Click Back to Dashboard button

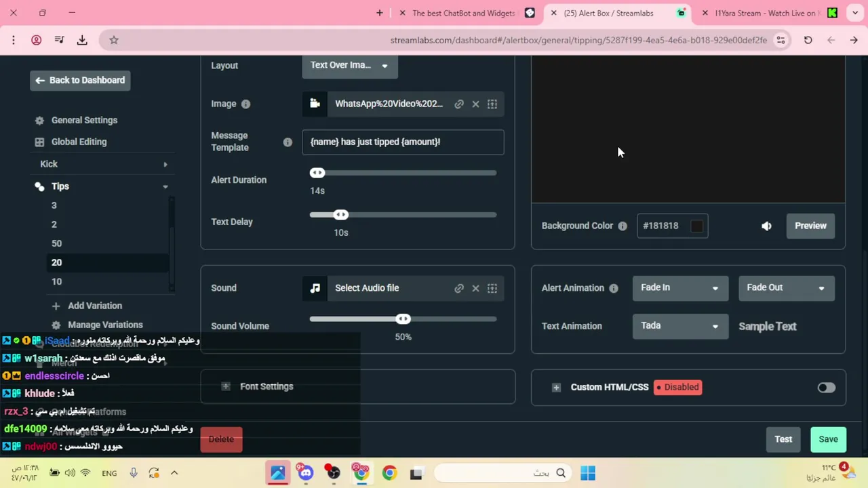click(x=80, y=80)
